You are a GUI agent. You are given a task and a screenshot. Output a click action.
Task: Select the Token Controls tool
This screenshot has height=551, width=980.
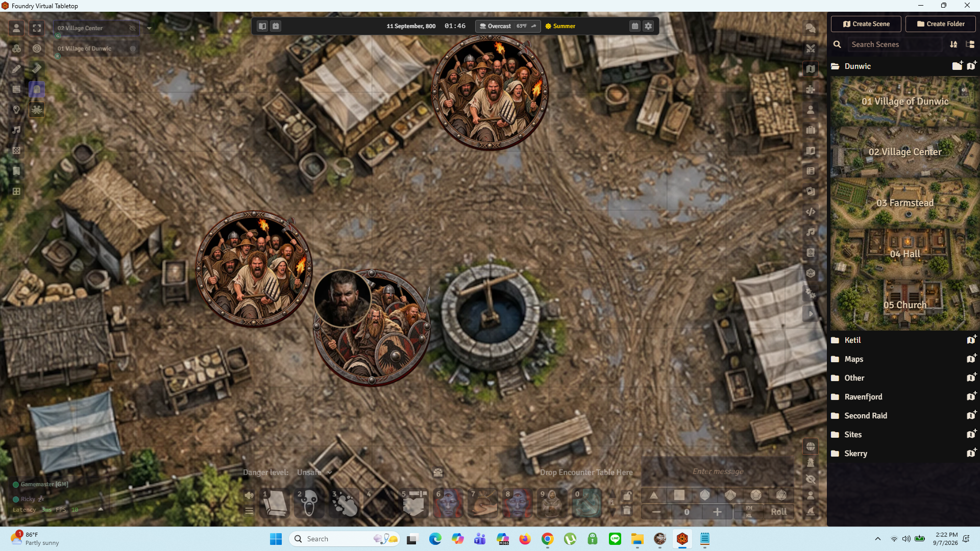click(16, 28)
